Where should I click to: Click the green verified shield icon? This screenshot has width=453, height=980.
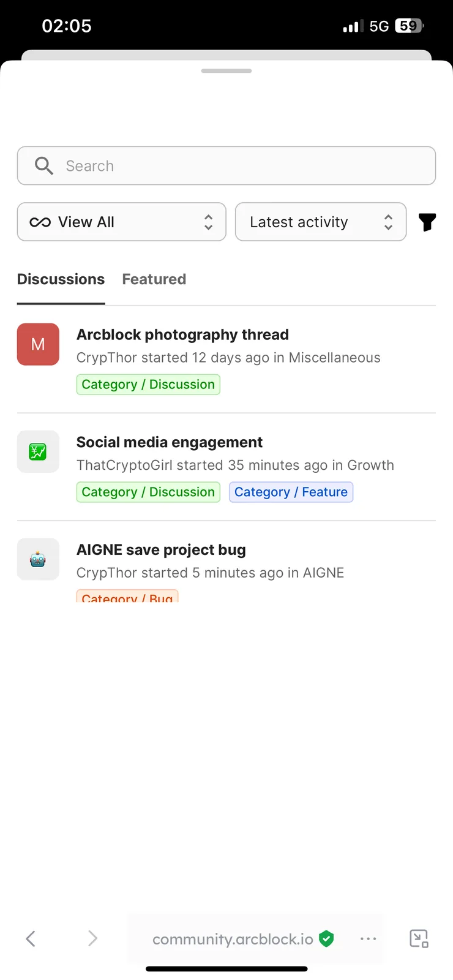(x=327, y=938)
